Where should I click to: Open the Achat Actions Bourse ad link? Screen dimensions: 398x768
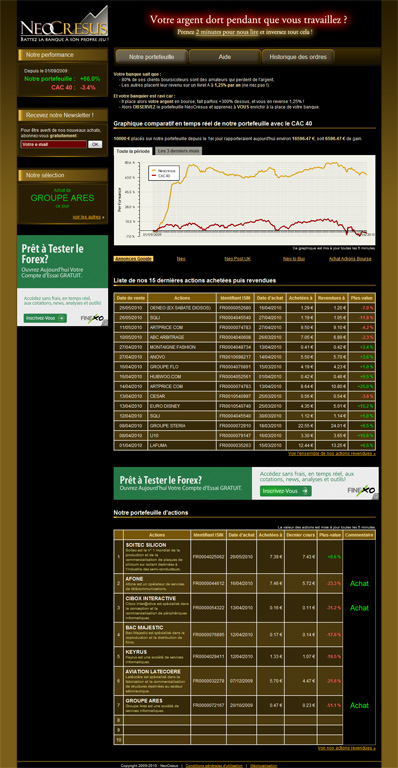[350, 259]
